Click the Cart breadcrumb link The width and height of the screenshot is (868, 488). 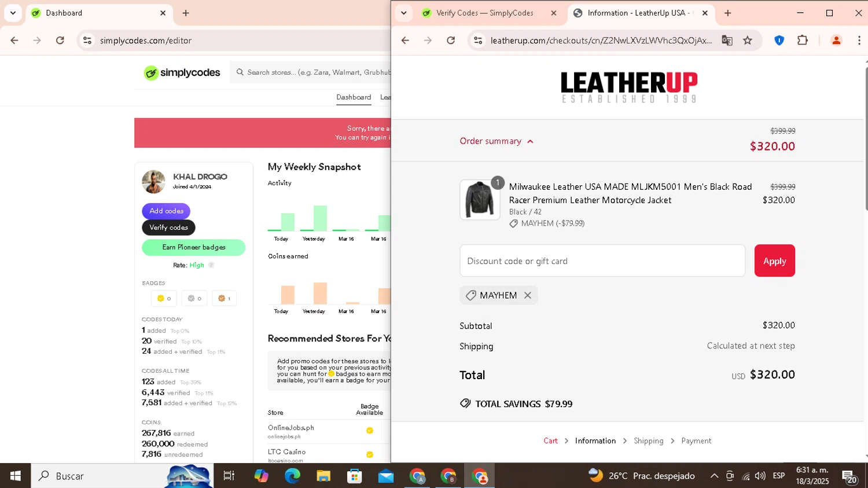click(550, 441)
